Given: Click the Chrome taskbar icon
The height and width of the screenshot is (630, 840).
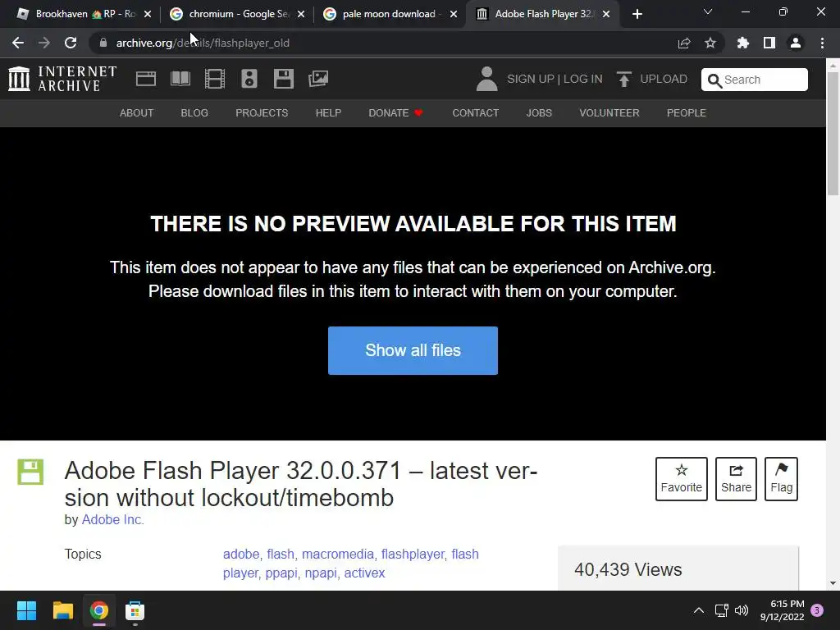Looking at the screenshot, I should [x=98, y=610].
